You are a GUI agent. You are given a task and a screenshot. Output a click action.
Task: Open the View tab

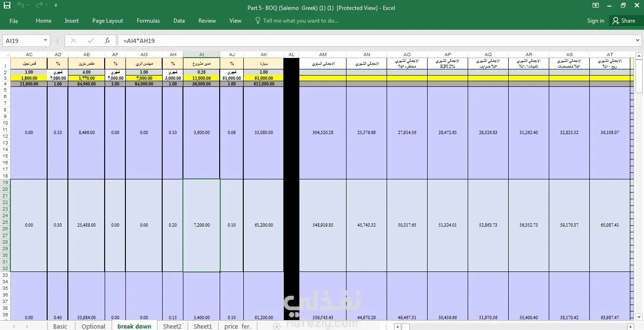click(235, 21)
